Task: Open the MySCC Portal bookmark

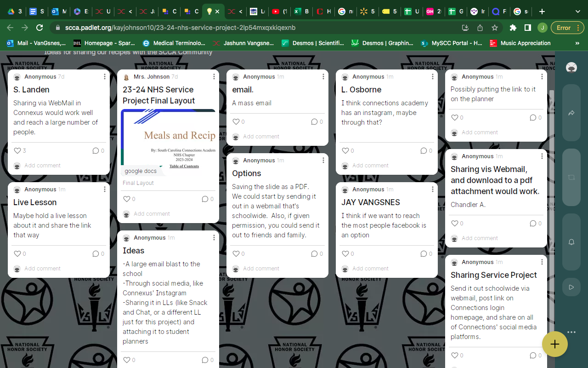Action: (x=452, y=43)
